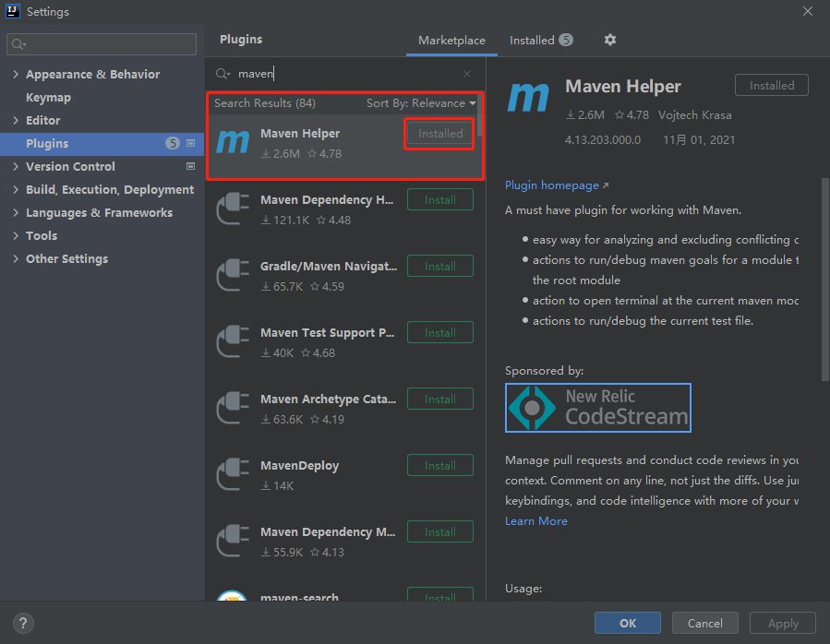The image size is (830, 644).
Task: Click the Gradle/Maven Navigator plug icon
Action: (x=233, y=275)
